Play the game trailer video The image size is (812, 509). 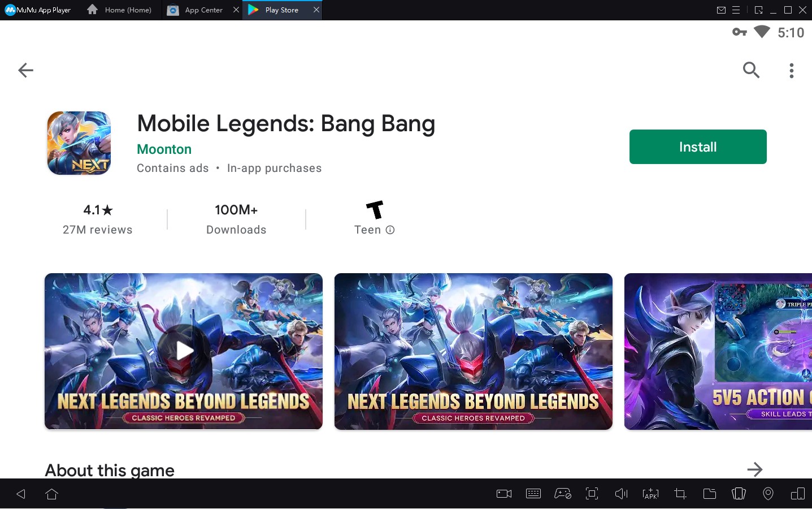[x=184, y=351]
